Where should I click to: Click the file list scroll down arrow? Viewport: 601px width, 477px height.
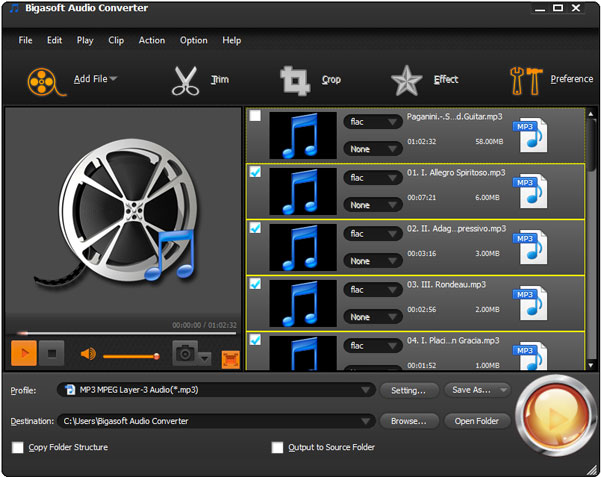coord(591,365)
